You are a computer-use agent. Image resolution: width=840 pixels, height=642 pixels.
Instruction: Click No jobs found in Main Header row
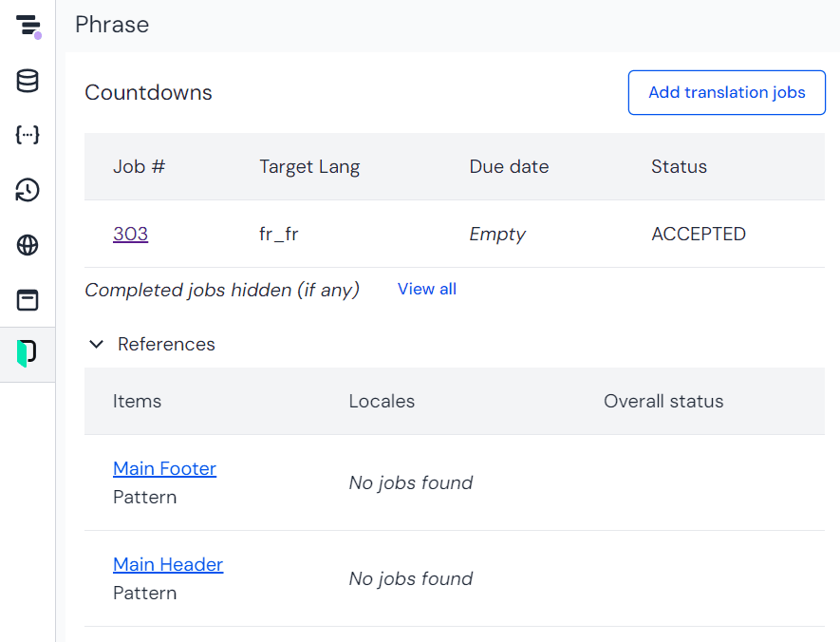(x=411, y=578)
